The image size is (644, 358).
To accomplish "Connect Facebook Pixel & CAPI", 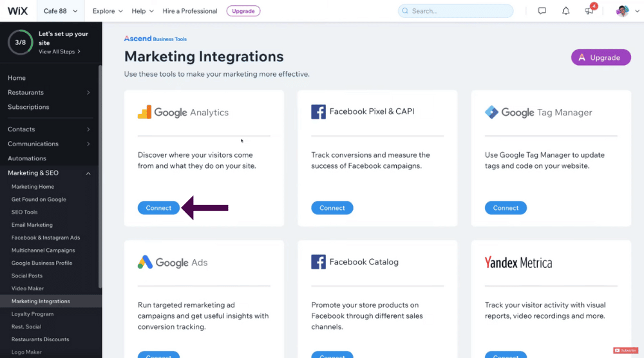I will (x=332, y=208).
